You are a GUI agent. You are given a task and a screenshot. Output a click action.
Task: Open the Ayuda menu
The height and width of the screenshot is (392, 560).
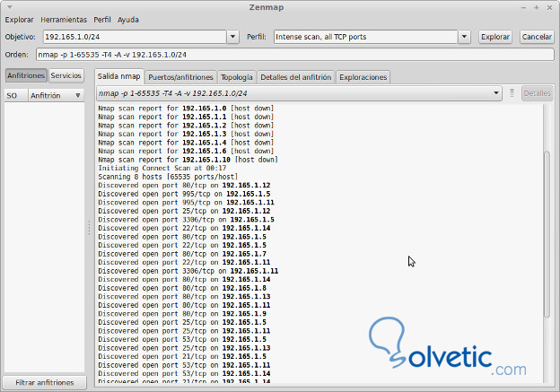[x=127, y=20]
